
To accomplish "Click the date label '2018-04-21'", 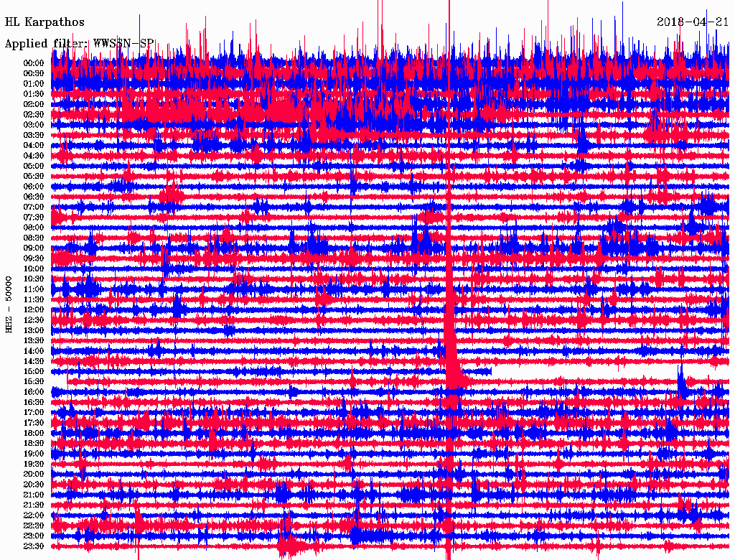I will [693, 22].
